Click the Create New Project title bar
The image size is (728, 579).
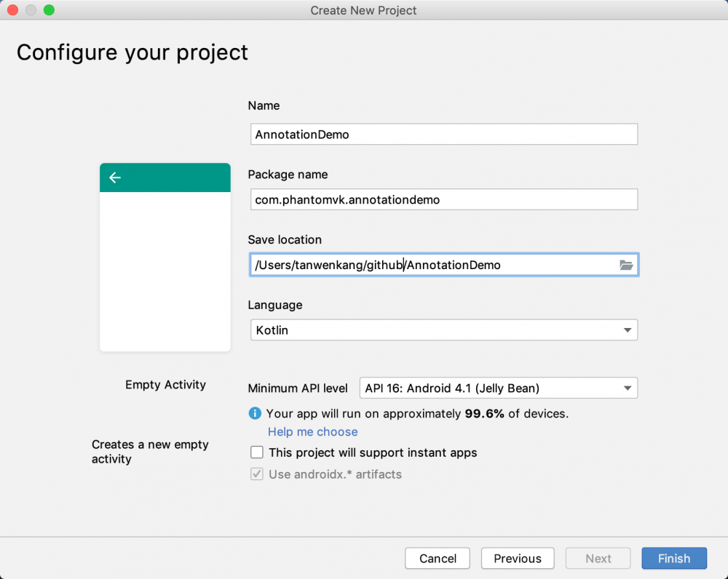pos(363,10)
